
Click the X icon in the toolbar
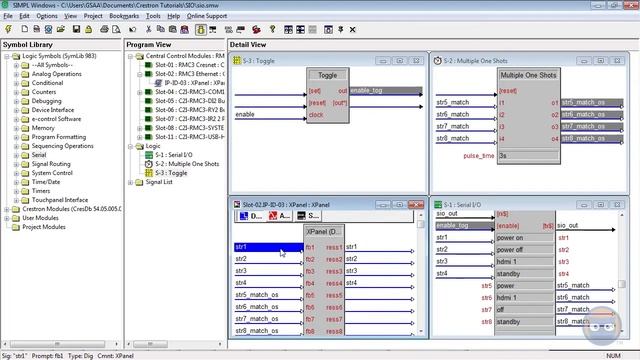tap(352, 29)
